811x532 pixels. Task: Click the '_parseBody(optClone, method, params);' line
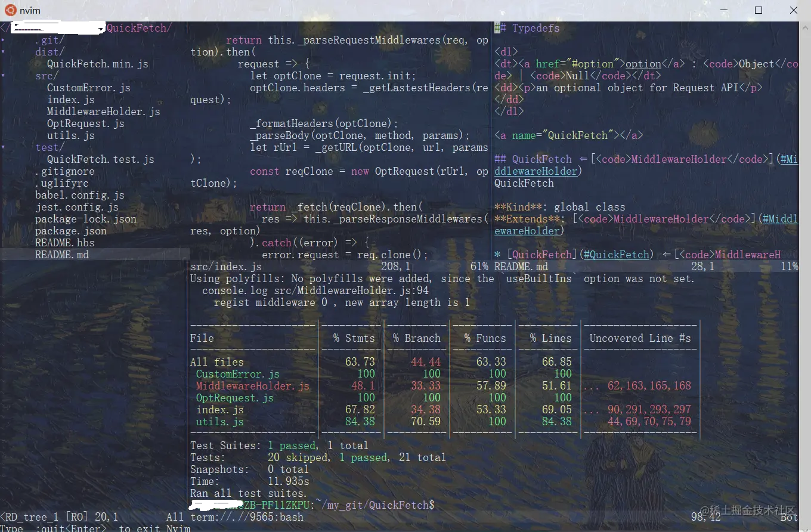[360, 135]
